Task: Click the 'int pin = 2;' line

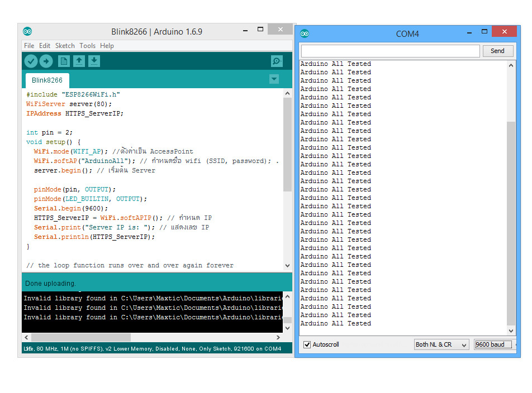Action: click(x=50, y=132)
